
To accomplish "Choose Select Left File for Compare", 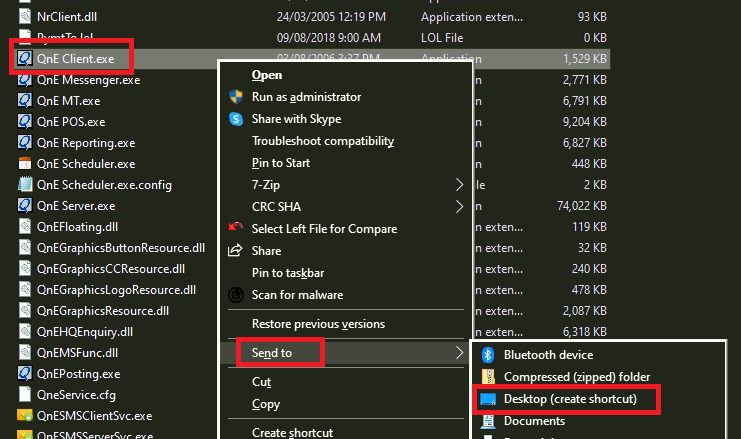I will pyautogui.click(x=324, y=229).
